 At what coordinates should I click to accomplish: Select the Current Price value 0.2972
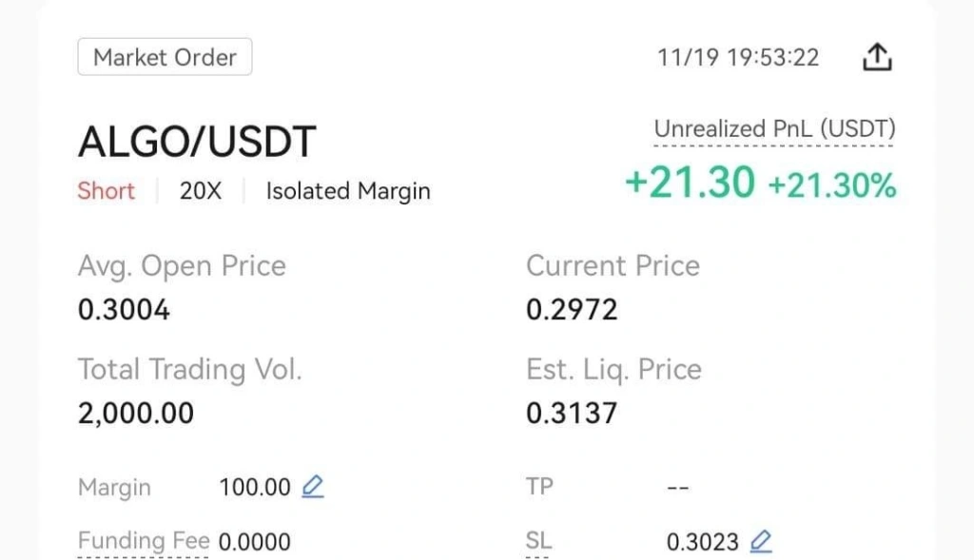(572, 310)
